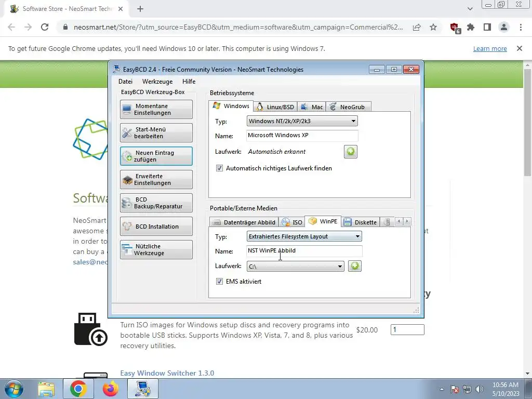The height and width of the screenshot is (399, 532).
Task: Edit the Microsoft Windows XP name field
Action: tap(302, 136)
